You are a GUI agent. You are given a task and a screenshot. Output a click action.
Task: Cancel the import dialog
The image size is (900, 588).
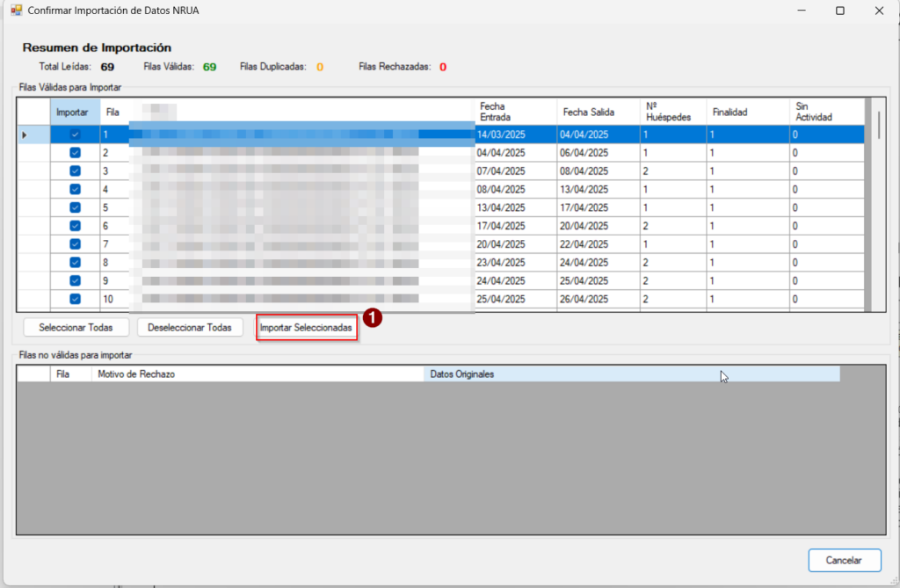[843, 560]
